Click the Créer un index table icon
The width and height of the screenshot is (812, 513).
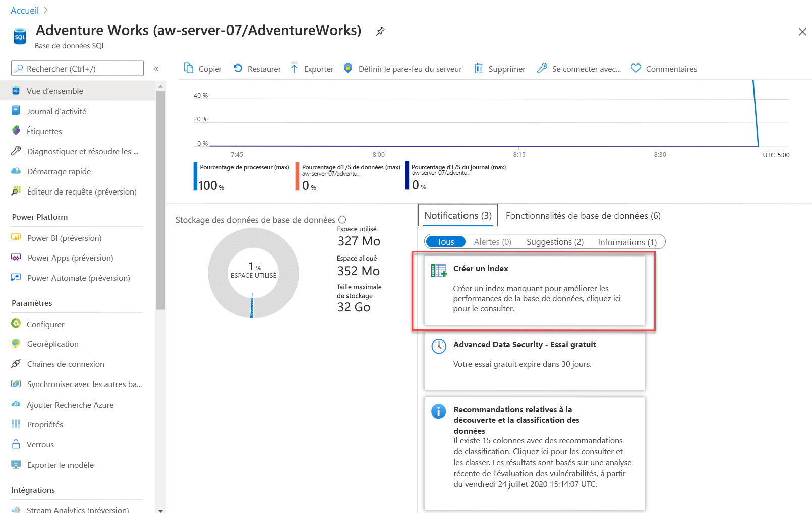pos(439,270)
